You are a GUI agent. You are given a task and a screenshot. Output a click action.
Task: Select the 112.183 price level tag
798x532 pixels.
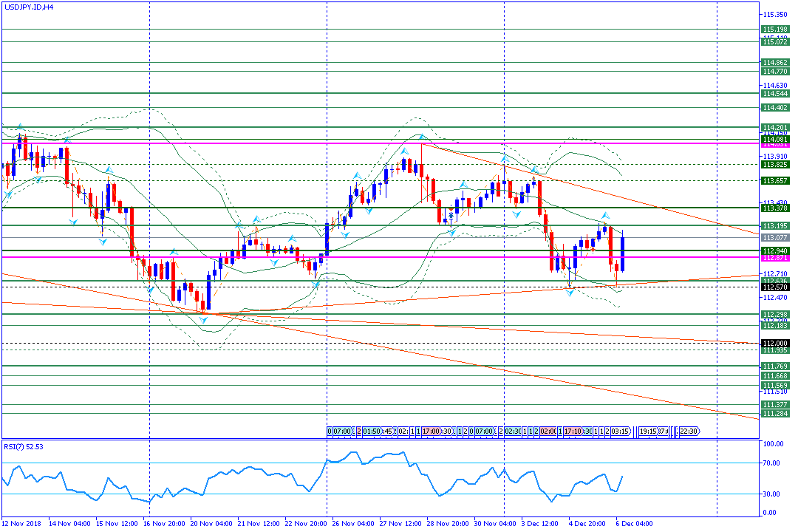775,325
